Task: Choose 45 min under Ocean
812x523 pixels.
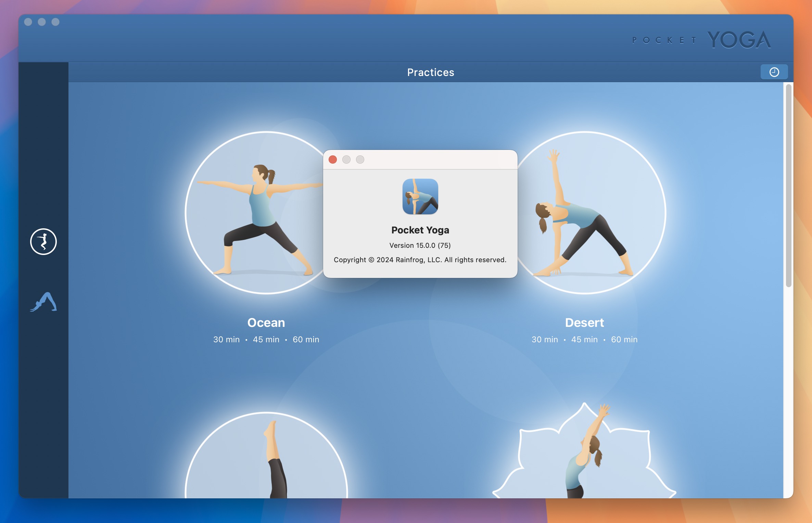Action: [x=266, y=340]
